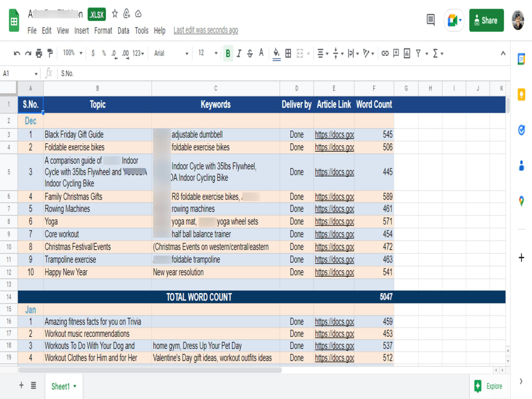Select the Sheet1 tab
The height and width of the screenshot is (399, 532).
64,386
